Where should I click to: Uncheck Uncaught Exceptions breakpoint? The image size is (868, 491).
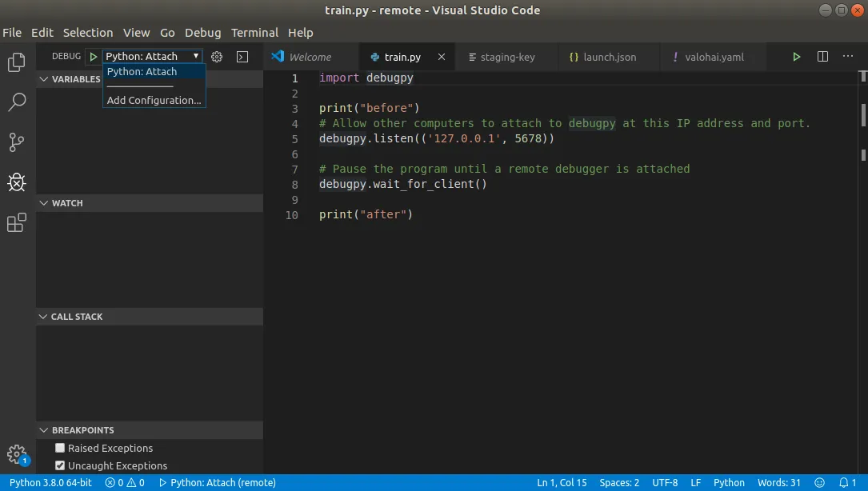[60, 465]
